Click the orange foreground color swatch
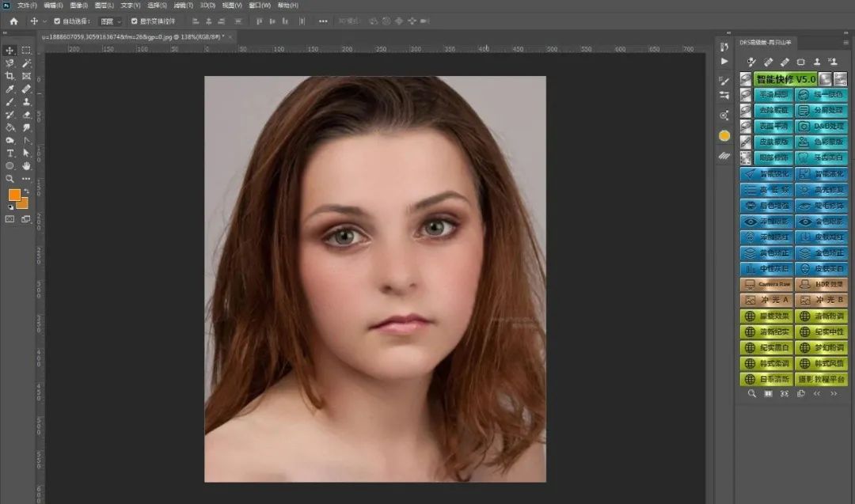Image resolution: width=855 pixels, height=504 pixels. click(14, 195)
